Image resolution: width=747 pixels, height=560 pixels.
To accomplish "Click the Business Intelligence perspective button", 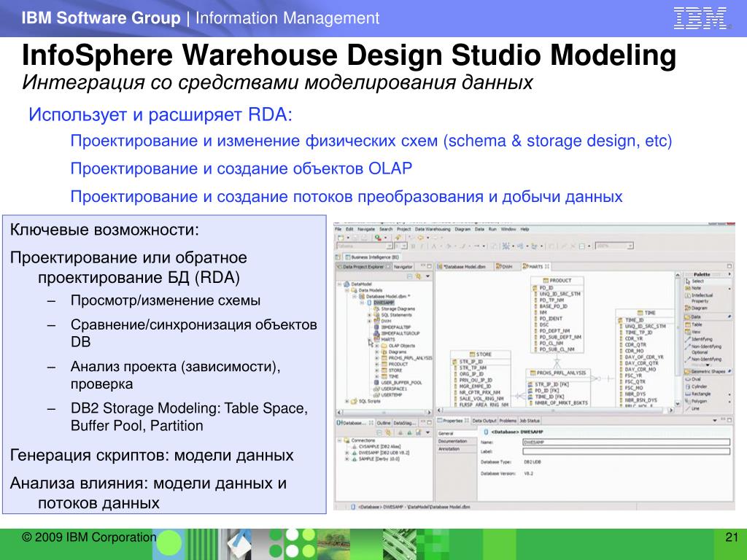I will 371,257.
